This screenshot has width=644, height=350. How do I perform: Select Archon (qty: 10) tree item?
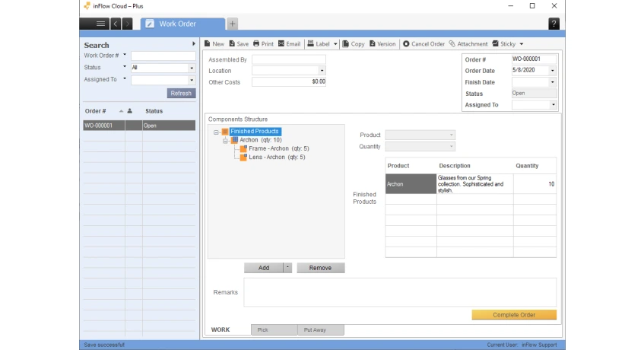click(260, 140)
